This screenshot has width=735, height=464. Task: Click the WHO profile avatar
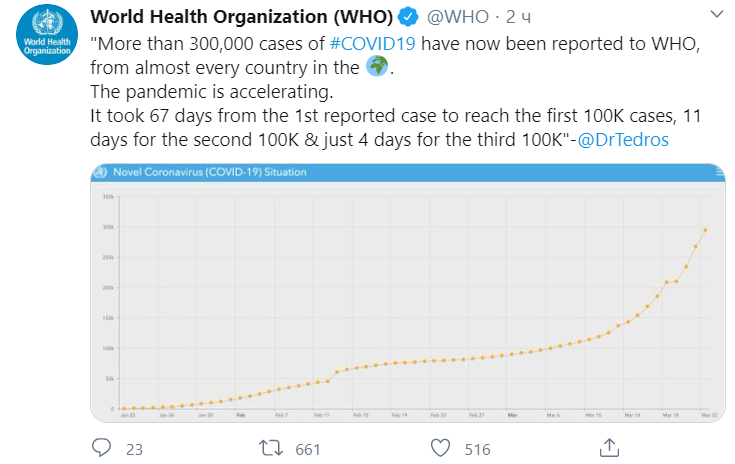(x=47, y=35)
